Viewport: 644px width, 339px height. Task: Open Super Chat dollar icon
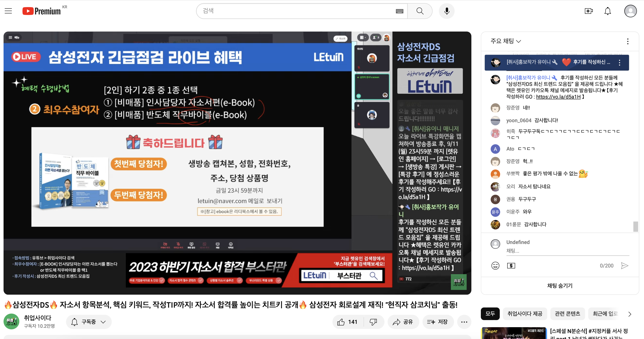point(511,265)
